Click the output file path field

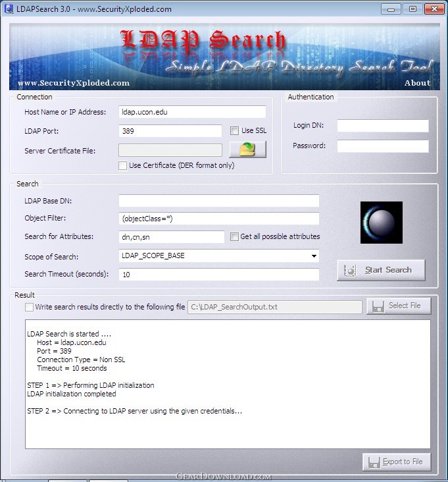pos(275,307)
